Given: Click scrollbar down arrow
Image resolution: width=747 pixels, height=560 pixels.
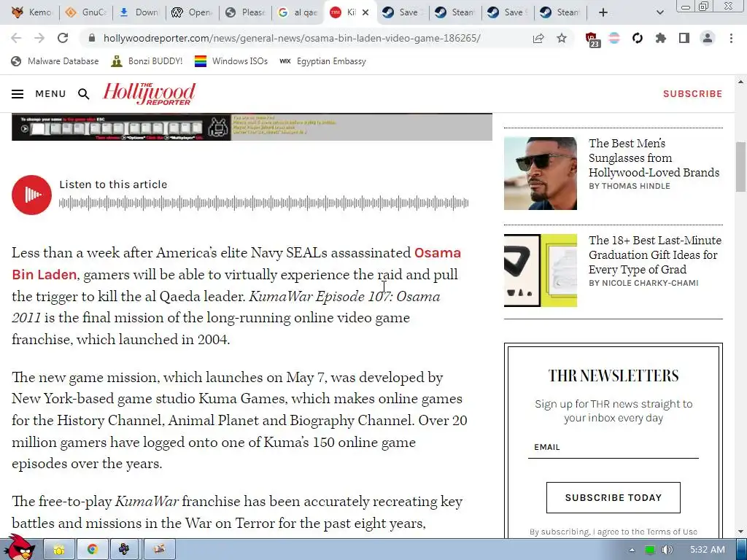Looking at the screenshot, I should [740, 532].
